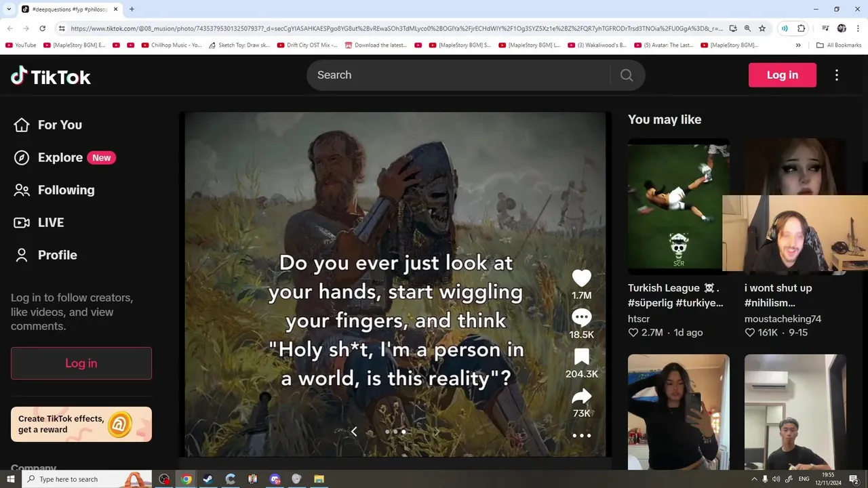
Task: Open the file explorer folder in taskbar
Action: 319,479
